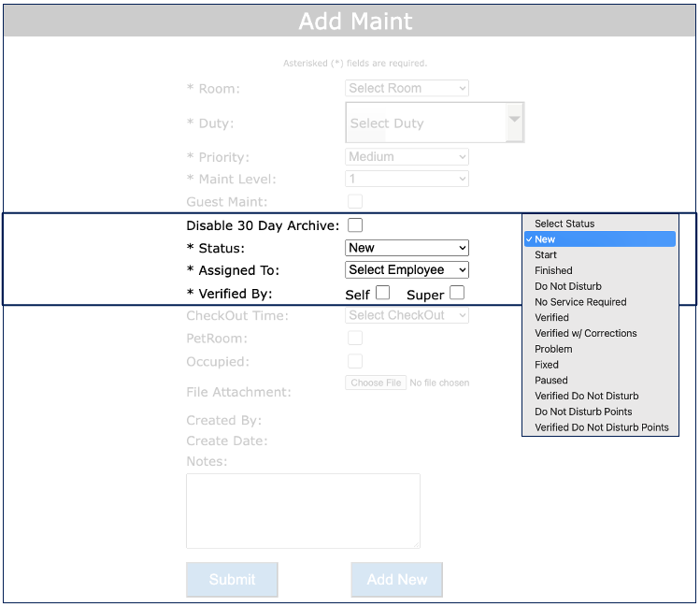Check the Self verified-by box

coord(382,294)
